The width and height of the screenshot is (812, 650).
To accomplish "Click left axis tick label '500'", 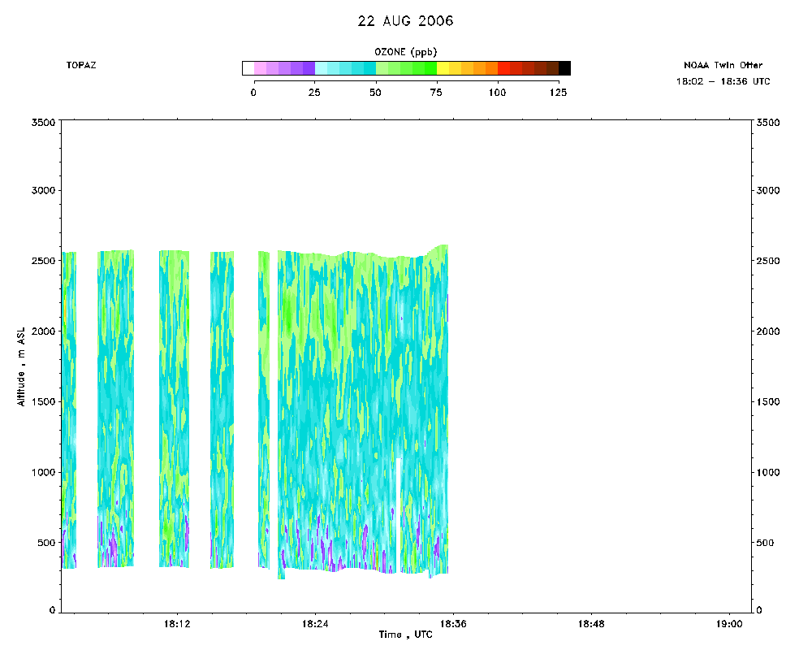I will point(46,543).
